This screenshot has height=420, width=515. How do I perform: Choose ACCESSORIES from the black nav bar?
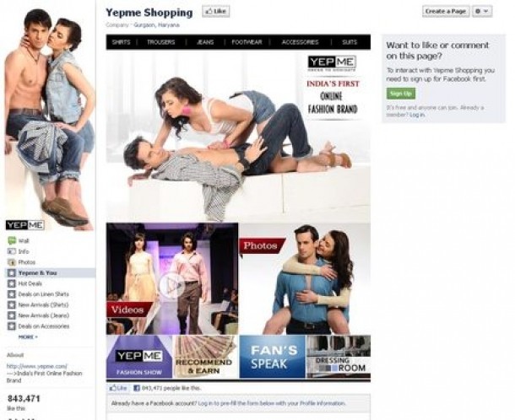point(300,41)
